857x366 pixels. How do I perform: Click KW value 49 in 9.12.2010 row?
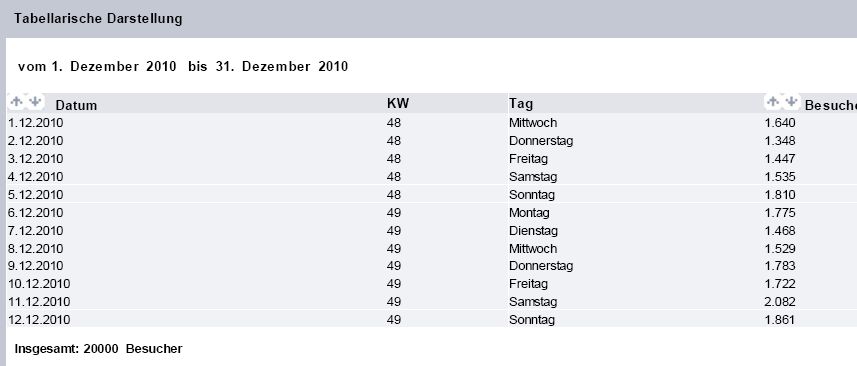tap(394, 266)
